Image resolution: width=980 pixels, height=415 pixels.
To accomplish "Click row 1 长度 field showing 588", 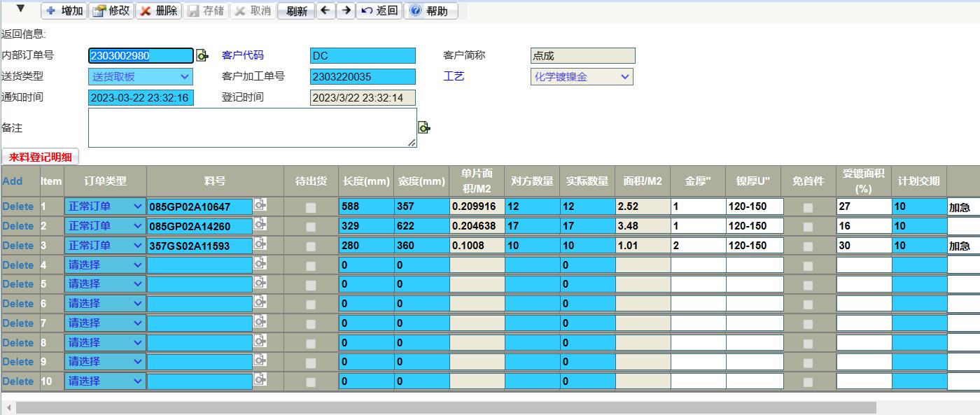I will click(366, 206).
